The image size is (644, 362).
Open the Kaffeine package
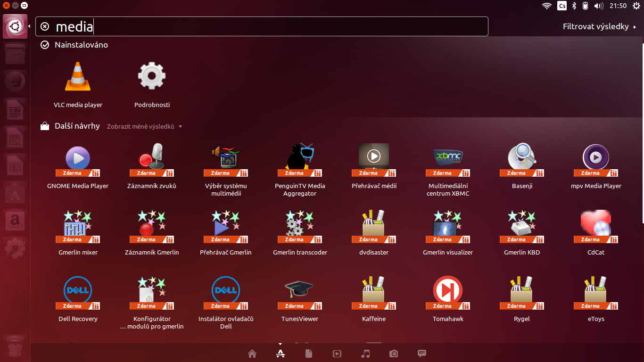(x=374, y=299)
